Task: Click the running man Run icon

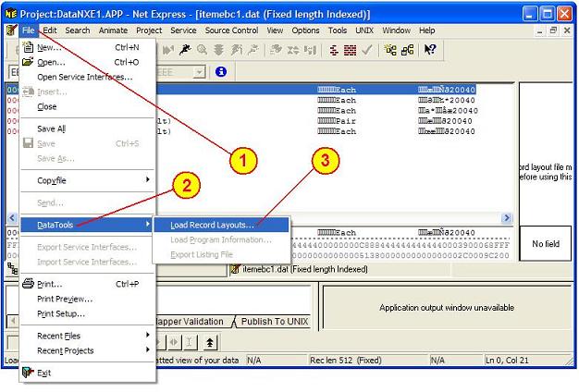Action: (x=185, y=49)
